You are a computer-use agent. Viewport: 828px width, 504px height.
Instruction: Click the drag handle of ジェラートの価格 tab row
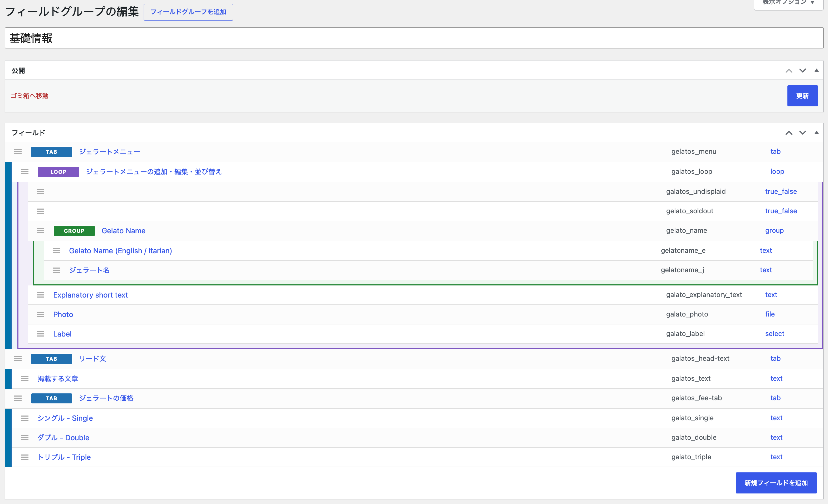pyautogui.click(x=18, y=398)
